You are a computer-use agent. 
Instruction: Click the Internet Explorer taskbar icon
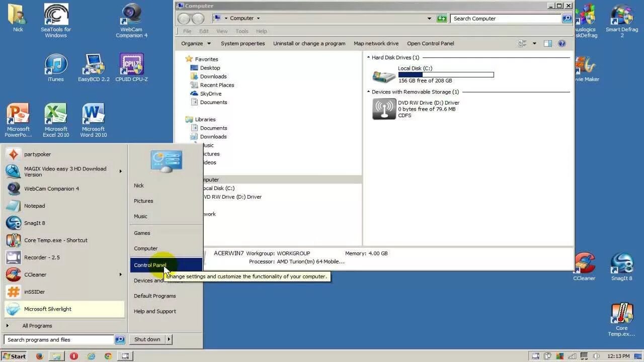(x=91, y=356)
